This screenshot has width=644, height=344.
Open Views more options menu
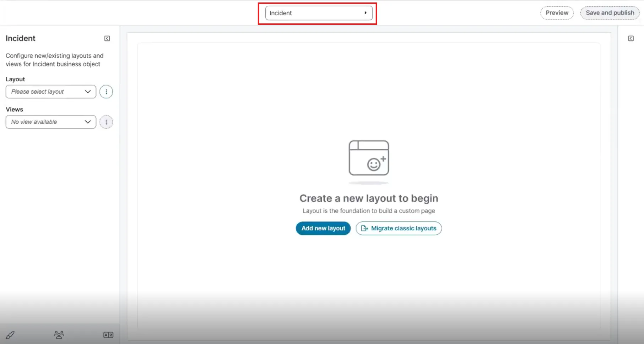tap(106, 122)
